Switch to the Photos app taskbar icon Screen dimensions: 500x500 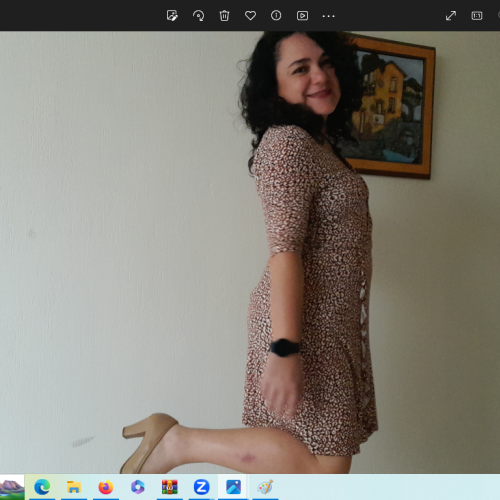point(233,487)
